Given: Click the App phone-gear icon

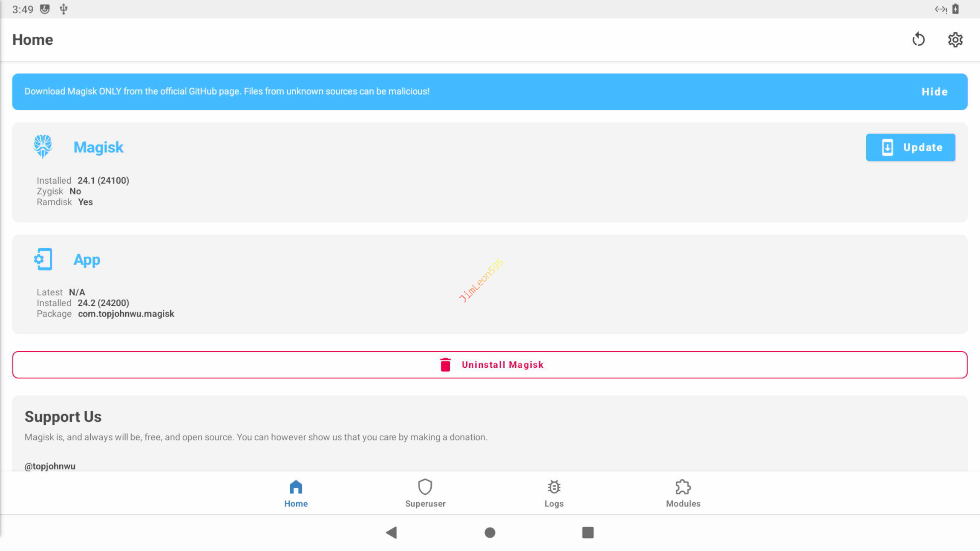Looking at the screenshot, I should coord(43,259).
